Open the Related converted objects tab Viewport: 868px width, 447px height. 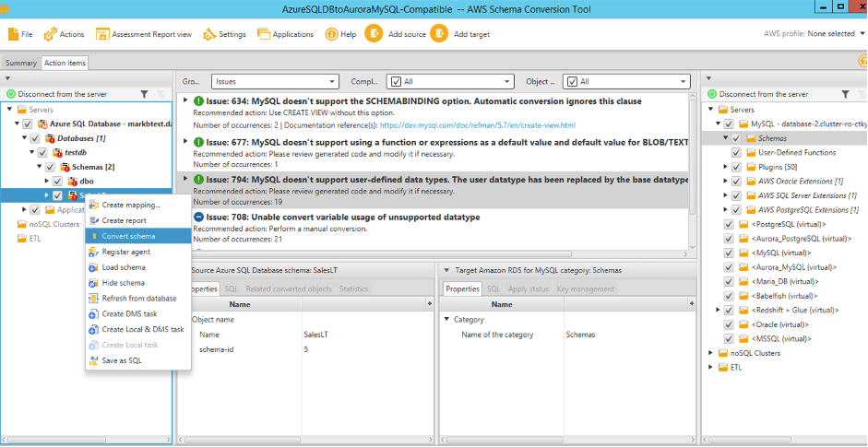[x=289, y=288]
